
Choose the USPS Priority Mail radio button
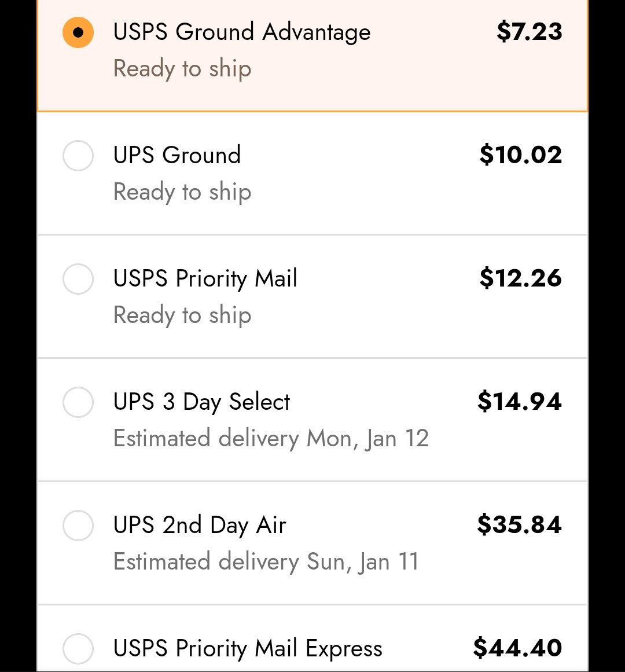point(78,279)
